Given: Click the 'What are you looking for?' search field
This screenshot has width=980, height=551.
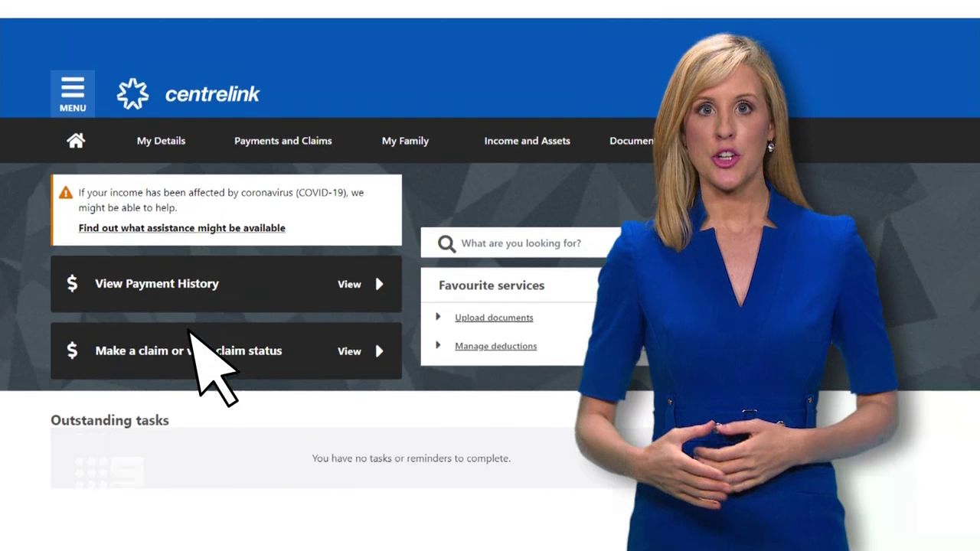Looking at the screenshot, I should point(528,243).
